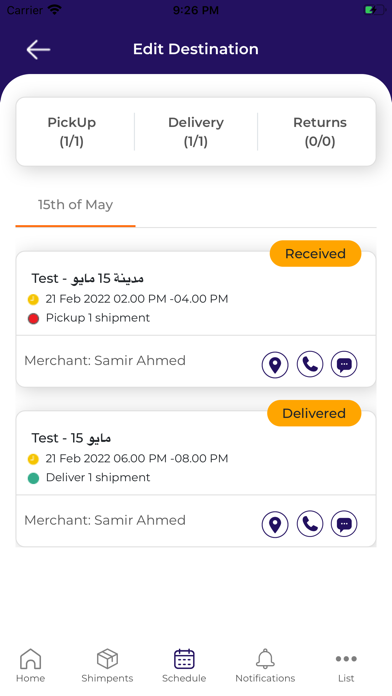The height and width of the screenshot is (696, 392).
Task: Open the Notifications bell tab
Action: [x=265, y=665]
